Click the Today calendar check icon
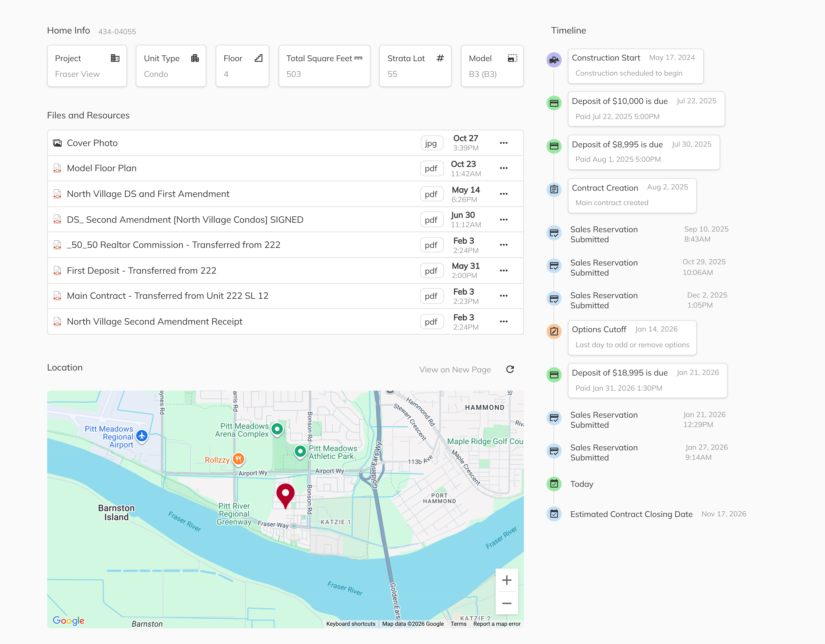Viewport: 825px width, 644px height. (x=554, y=484)
